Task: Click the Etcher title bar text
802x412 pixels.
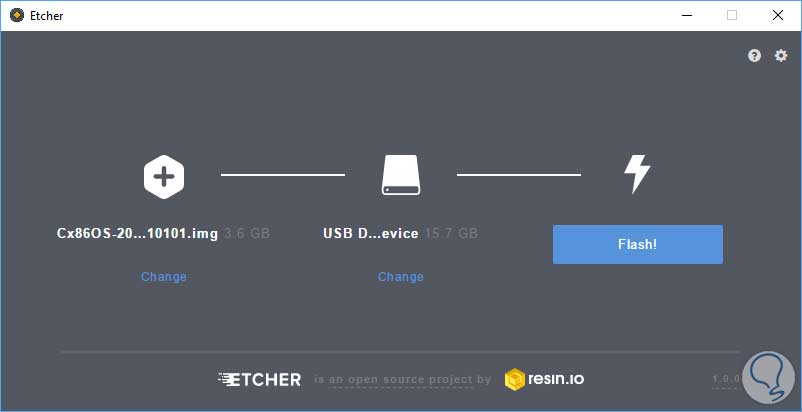Action: coord(47,16)
